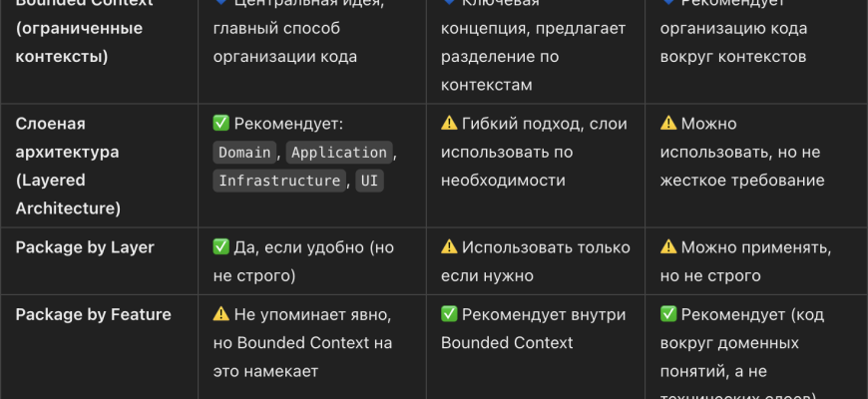Screen dimensions: 868x399
Task: Click the cell text "разделение по контекстам"
Action: tap(500, 71)
